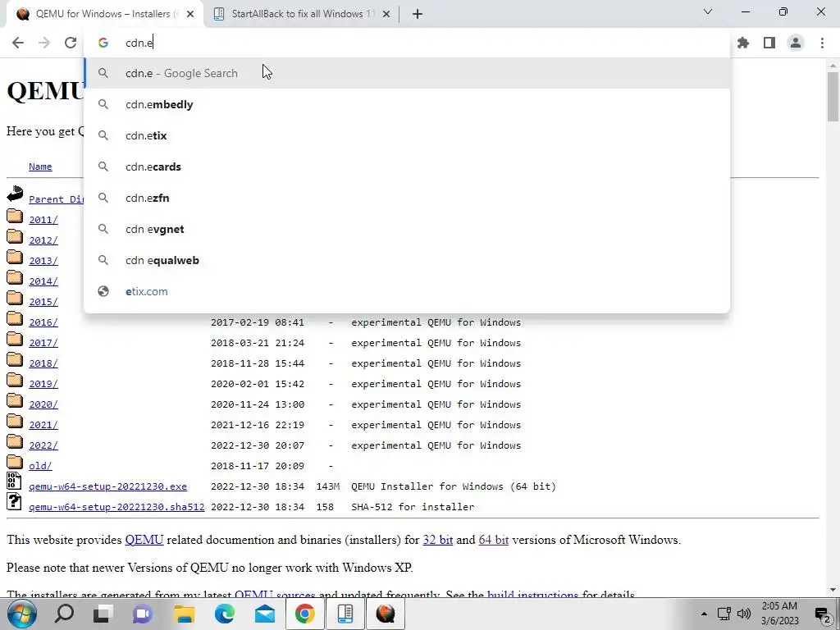Screen dimensions: 840x630
Task: Click the binary file icon beside the .exe
Action: (x=15, y=481)
